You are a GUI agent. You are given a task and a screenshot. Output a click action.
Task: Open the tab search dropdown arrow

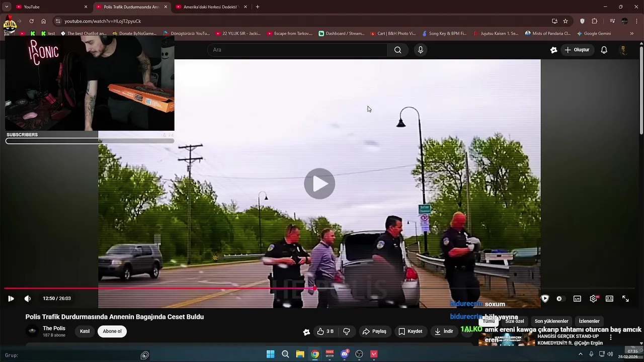pyautogui.click(x=7, y=7)
